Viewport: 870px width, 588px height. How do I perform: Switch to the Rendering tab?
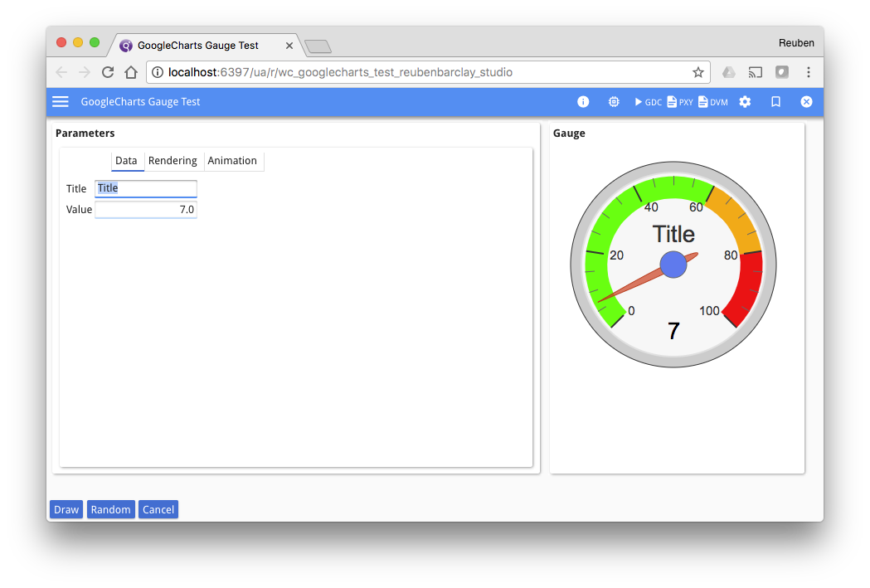pyautogui.click(x=173, y=160)
